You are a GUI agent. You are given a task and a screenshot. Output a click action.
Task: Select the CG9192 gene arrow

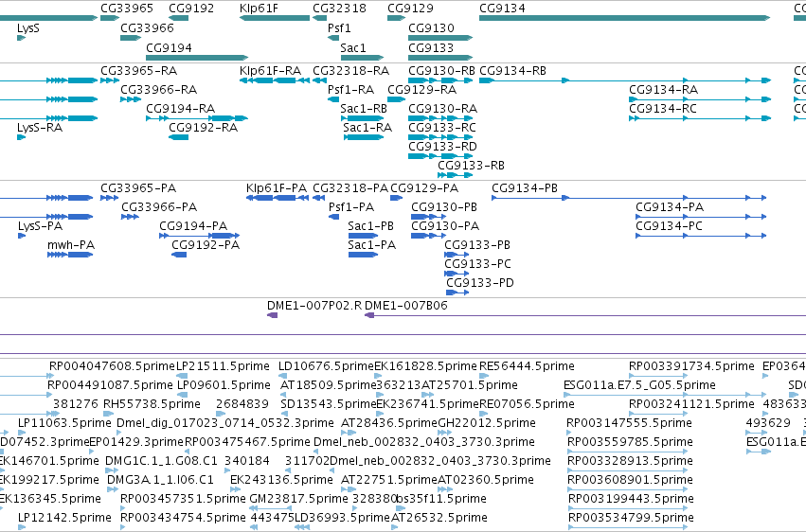tap(178, 18)
